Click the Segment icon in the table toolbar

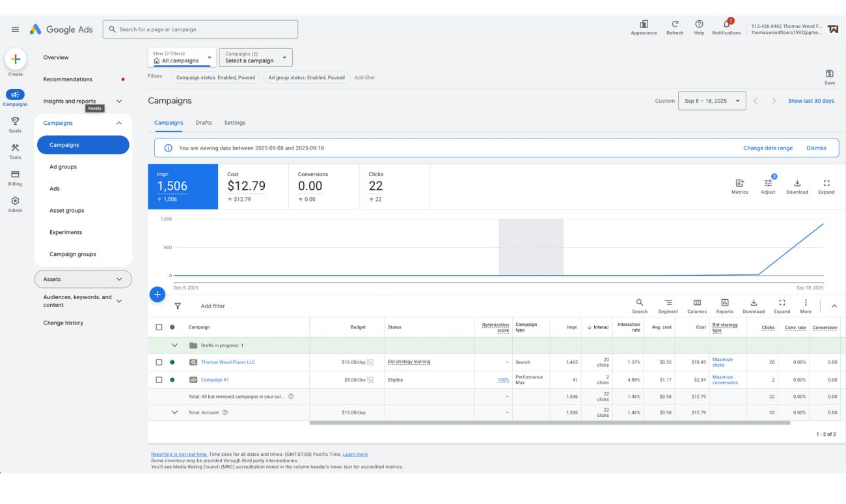(x=668, y=302)
